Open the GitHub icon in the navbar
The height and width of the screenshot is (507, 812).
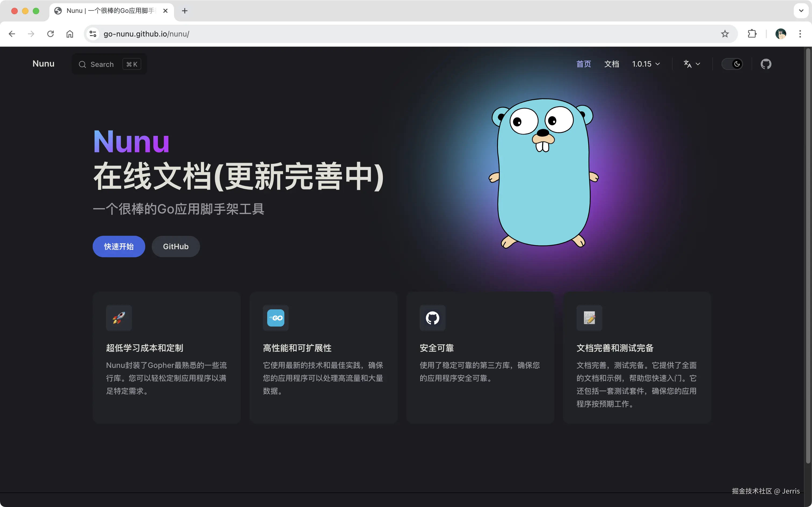(766, 64)
